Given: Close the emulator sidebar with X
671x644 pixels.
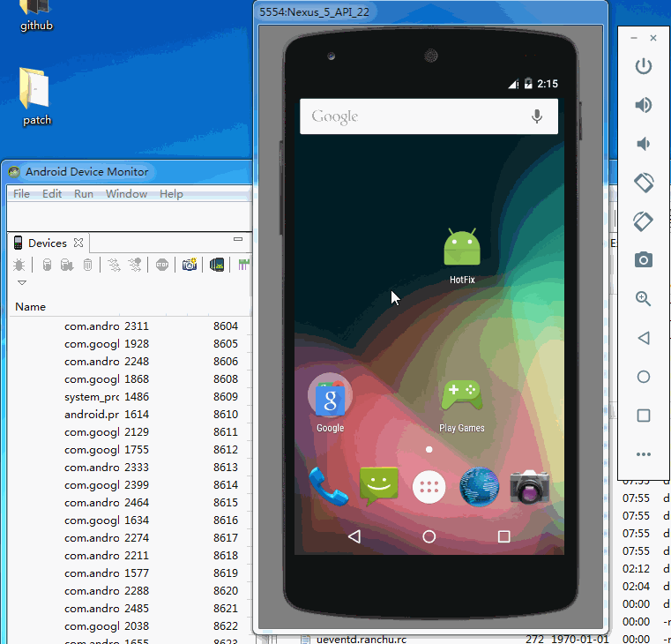Looking at the screenshot, I should [653, 38].
